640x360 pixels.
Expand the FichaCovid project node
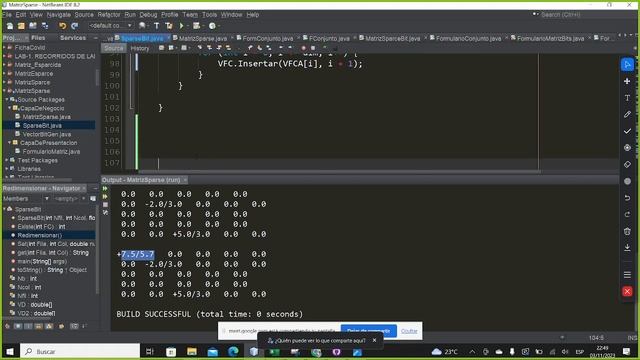coord(4,47)
